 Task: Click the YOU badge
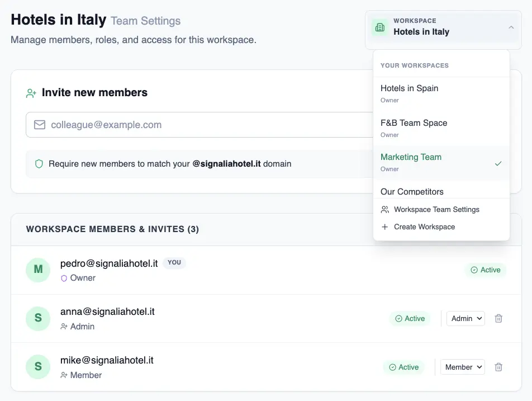pyautogui.click(x=174, y=262)
